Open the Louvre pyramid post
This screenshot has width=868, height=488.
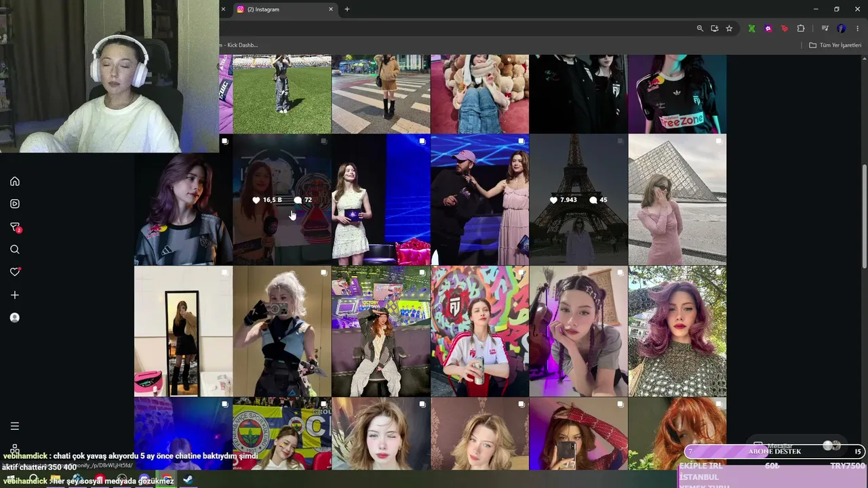point(677,199)
